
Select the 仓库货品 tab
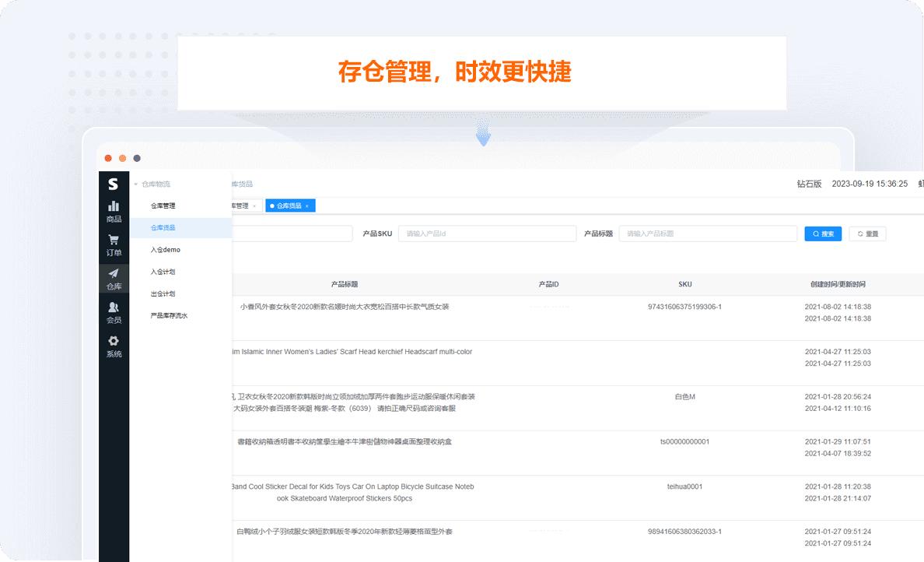click(x=289, y=205)
